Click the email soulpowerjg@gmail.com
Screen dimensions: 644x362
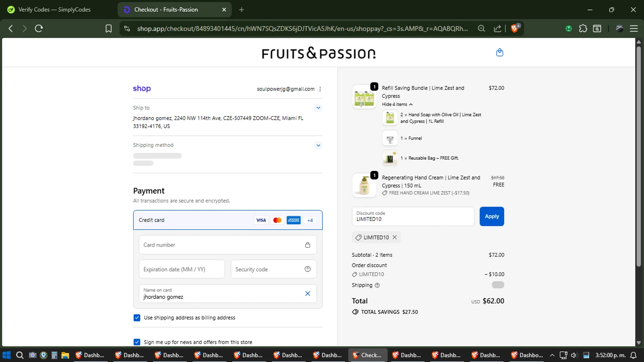(286, 89)
